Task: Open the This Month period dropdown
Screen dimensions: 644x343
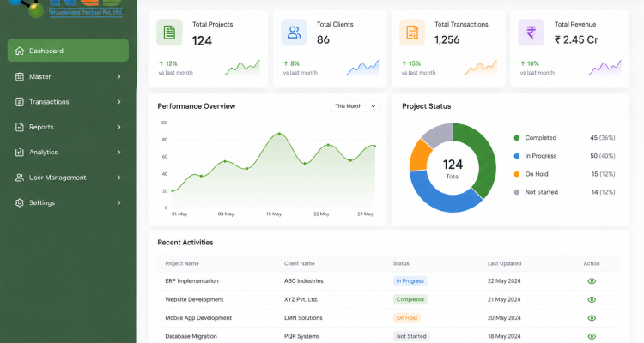Action: point(355,106)
